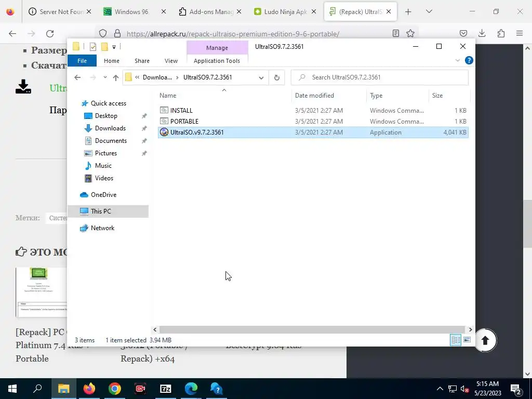
Task: Click Properties icon in Explorer title bar
Action: point(92,47)
